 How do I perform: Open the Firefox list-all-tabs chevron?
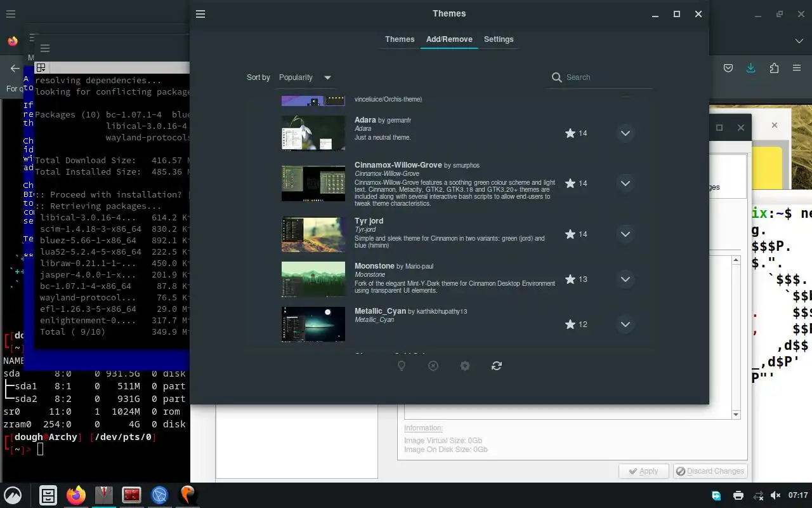(799, 41)
